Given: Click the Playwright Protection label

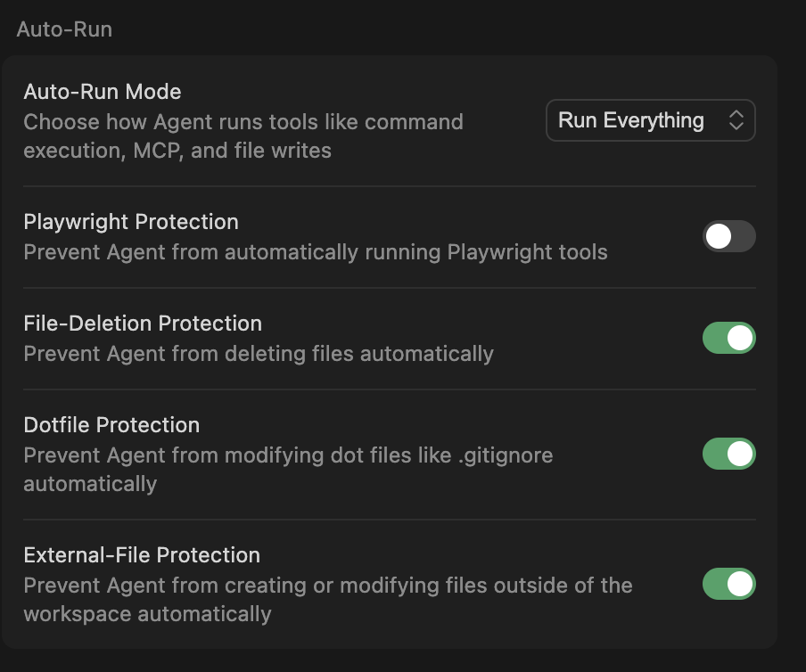Looking at the screenshot, I should tap(131, 222).
